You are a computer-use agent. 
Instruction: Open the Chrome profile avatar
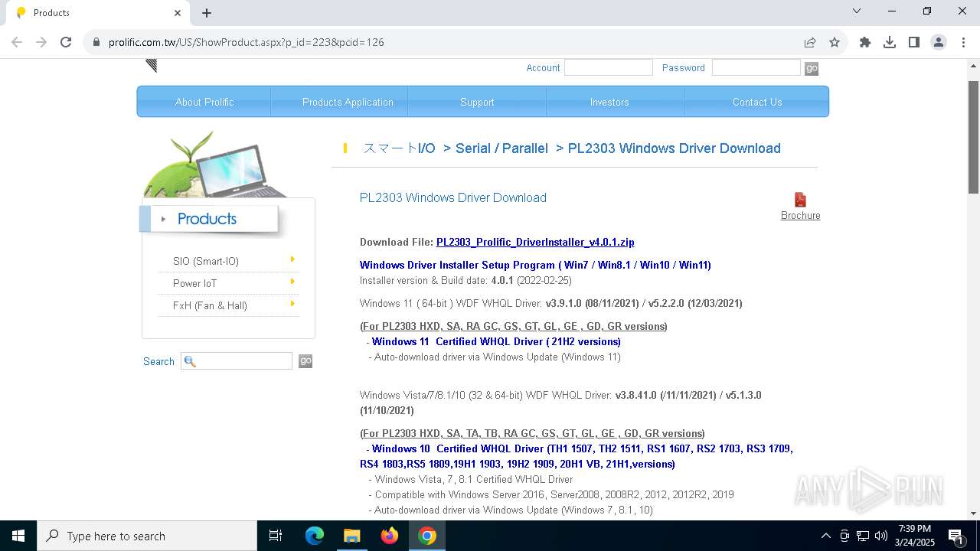click(x=939, y=42)
